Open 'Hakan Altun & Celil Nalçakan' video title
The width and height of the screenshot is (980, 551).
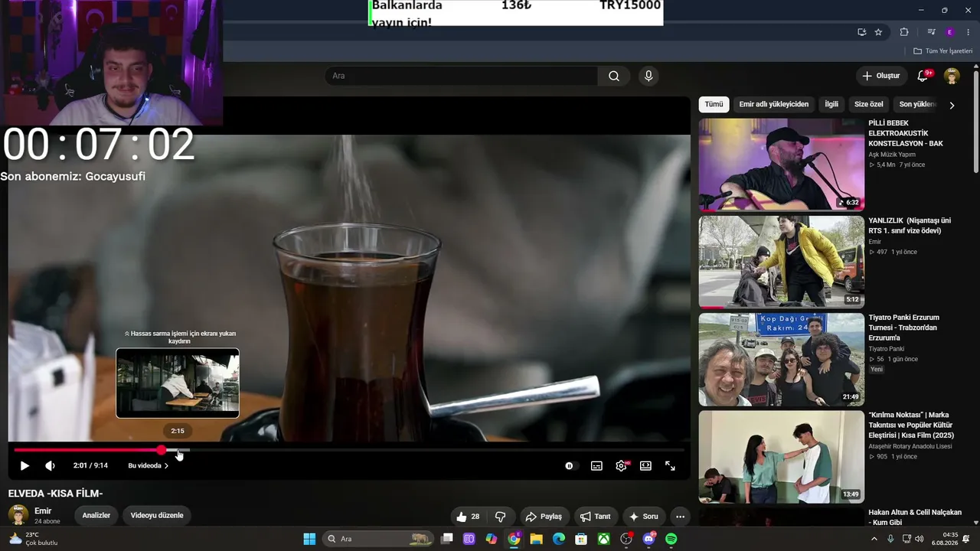[x=915, y=517]
